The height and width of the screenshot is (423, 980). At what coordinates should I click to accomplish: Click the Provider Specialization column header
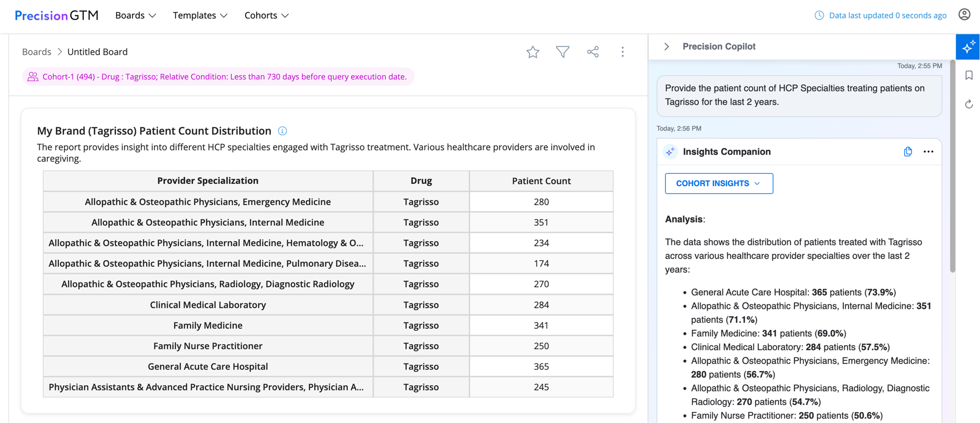tap(208, 181)
